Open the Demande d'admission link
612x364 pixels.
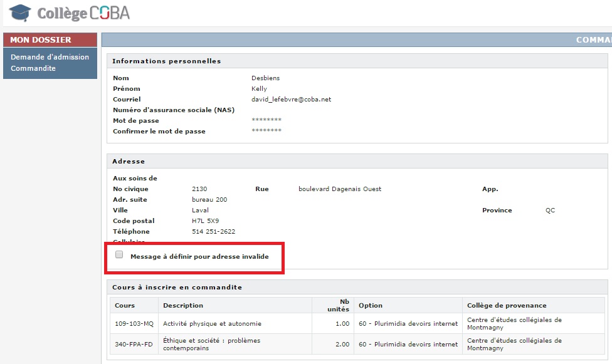50,57
